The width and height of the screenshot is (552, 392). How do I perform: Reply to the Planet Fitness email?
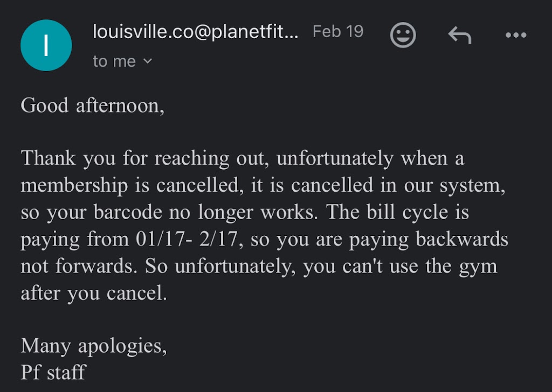pos(459,36)
